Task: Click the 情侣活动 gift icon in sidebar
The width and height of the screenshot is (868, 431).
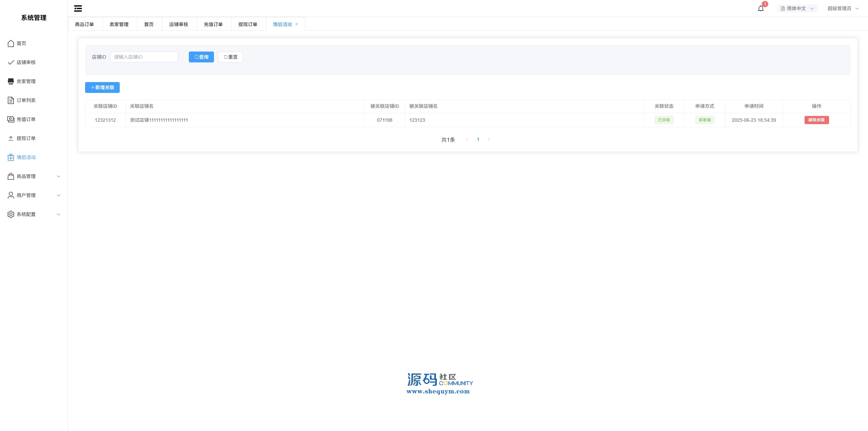Action: point(11,157)
